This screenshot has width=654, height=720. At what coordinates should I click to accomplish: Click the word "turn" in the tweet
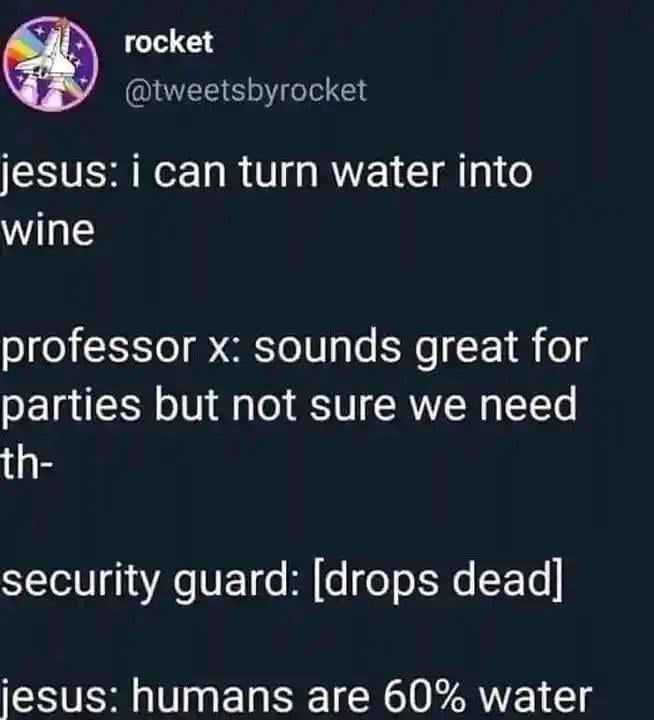278,172
